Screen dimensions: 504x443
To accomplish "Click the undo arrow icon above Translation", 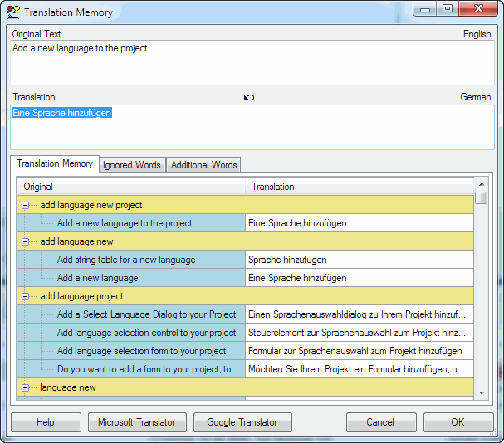I will [x=249, y=98].
